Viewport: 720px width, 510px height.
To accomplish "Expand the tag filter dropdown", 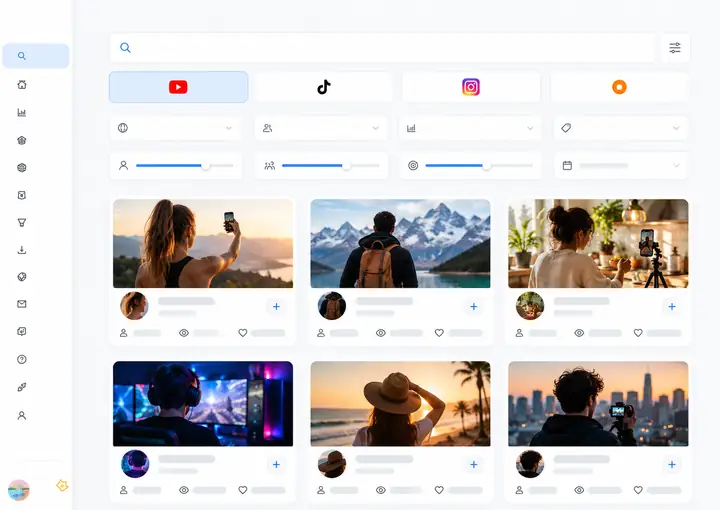I will tap(621, 128).
